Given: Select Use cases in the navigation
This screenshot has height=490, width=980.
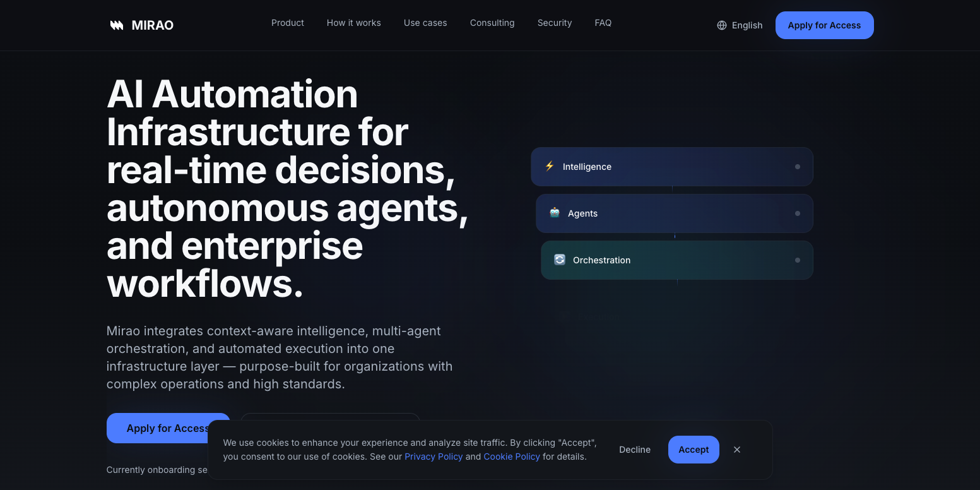Looking at the screenshot, I should point(425,23).
